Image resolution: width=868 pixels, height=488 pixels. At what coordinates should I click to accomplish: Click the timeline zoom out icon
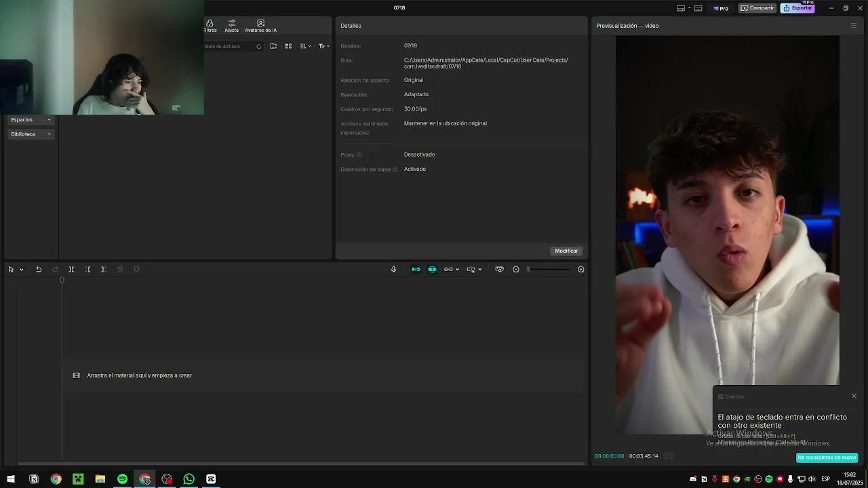click(516, 269)
